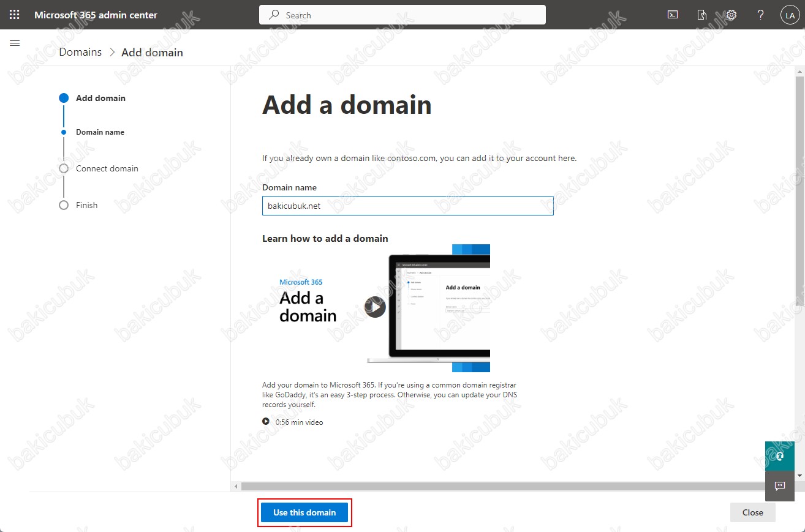
Task: Open Cloud Shell terminal icon in header
Action: [x=673, y=15]
